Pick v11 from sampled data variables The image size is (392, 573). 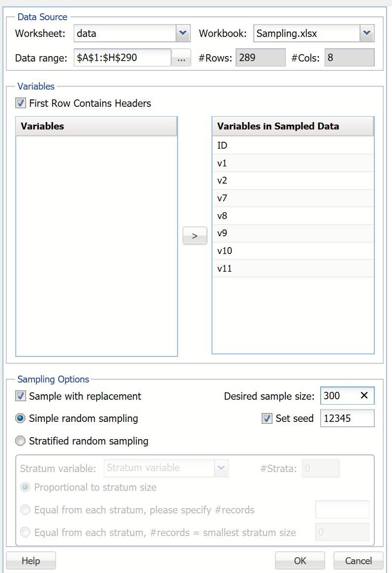293,269
